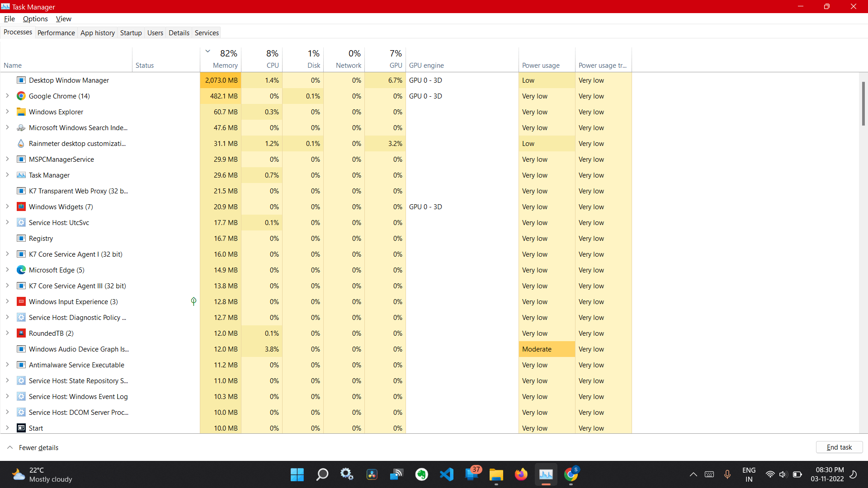Select the Desktop Window Manager process row
The height and width of the screenshot is (488, 868).
69,80
